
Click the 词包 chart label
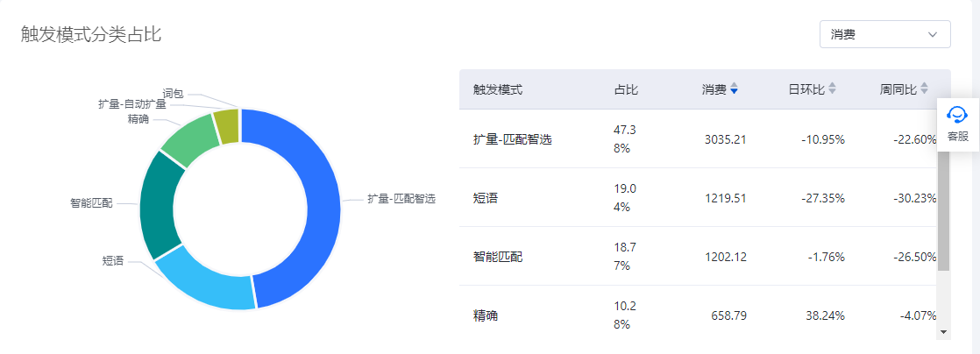coord(173,92)
